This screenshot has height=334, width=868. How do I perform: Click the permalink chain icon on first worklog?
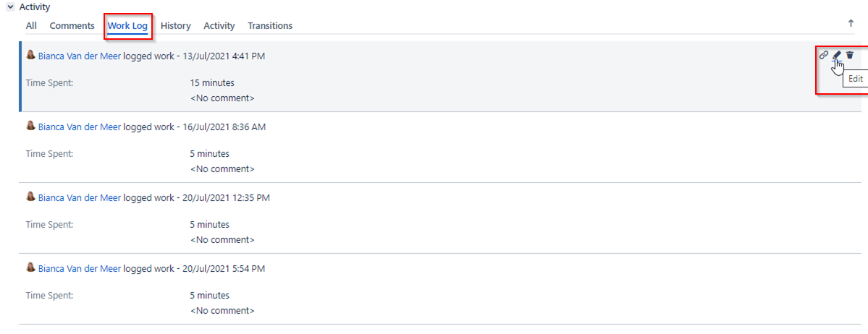[x=824, y=55]
